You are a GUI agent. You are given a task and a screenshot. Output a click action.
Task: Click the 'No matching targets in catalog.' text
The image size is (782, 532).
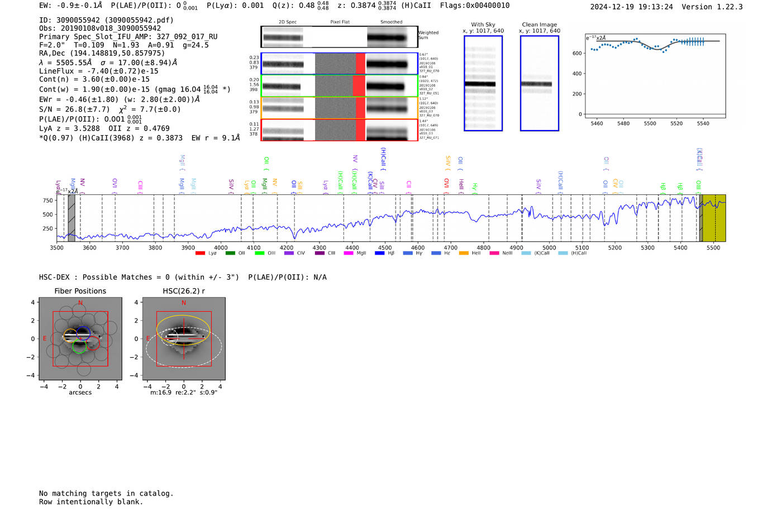click(x=106, y=493)
